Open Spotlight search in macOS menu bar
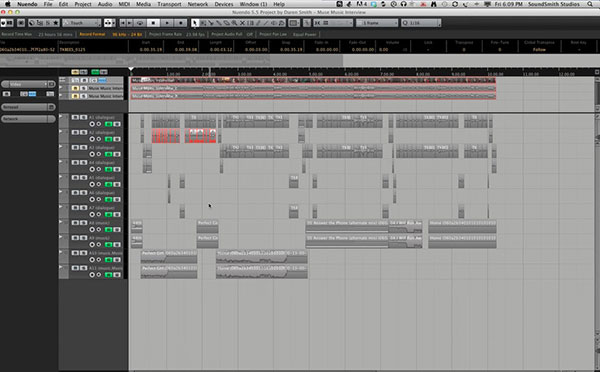 click(x=590, y=4)
